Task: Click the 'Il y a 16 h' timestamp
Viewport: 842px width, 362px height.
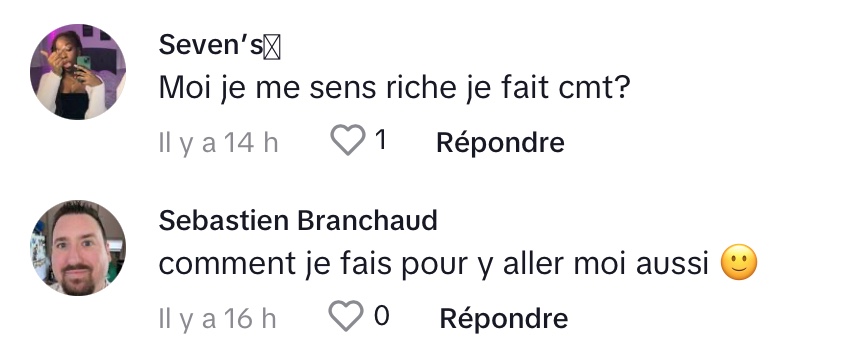Action: [217, 318]
